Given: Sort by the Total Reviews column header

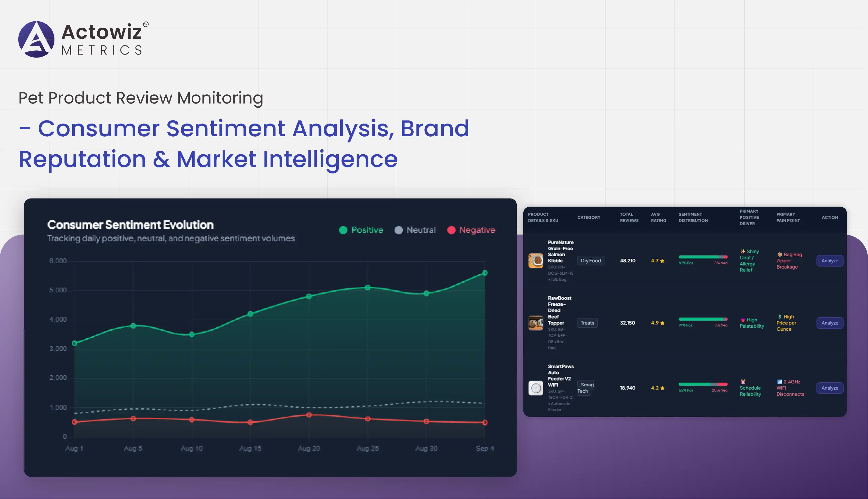Looking at the screenshot, I should tap(629, 217).
